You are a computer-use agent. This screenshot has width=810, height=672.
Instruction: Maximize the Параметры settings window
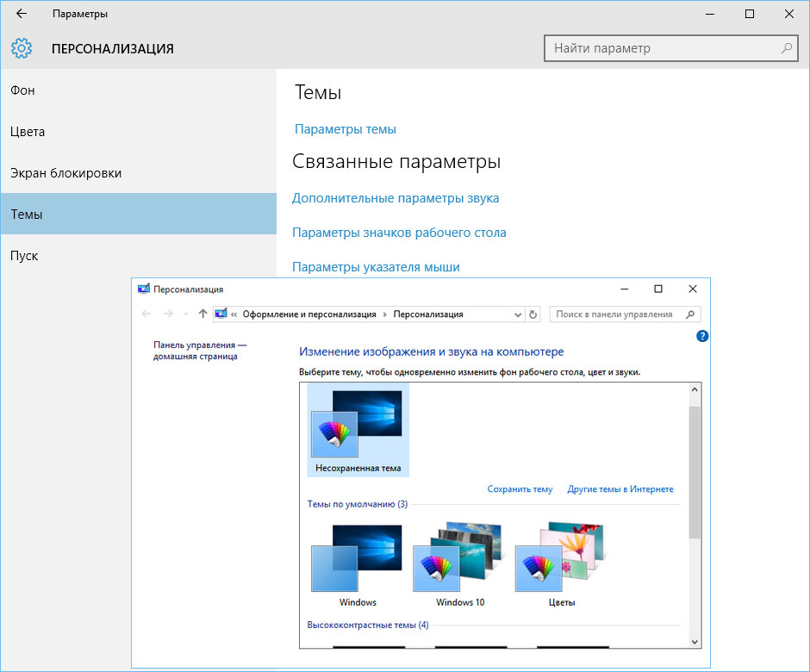[x=750, y=14]
